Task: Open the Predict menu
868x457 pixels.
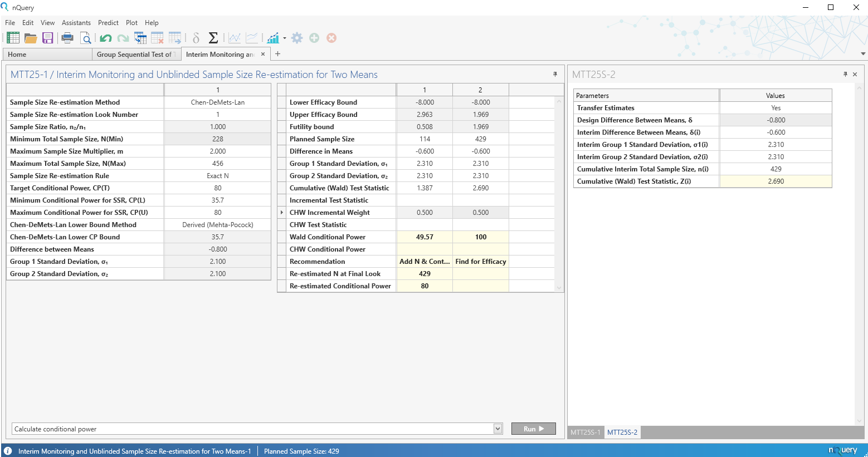Action: [108, 23]
